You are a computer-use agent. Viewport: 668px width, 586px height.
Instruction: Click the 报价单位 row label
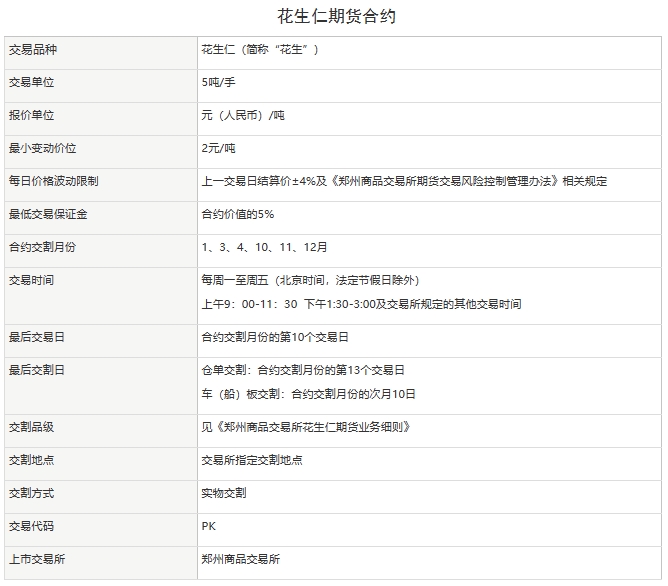[x=33, y=115]
